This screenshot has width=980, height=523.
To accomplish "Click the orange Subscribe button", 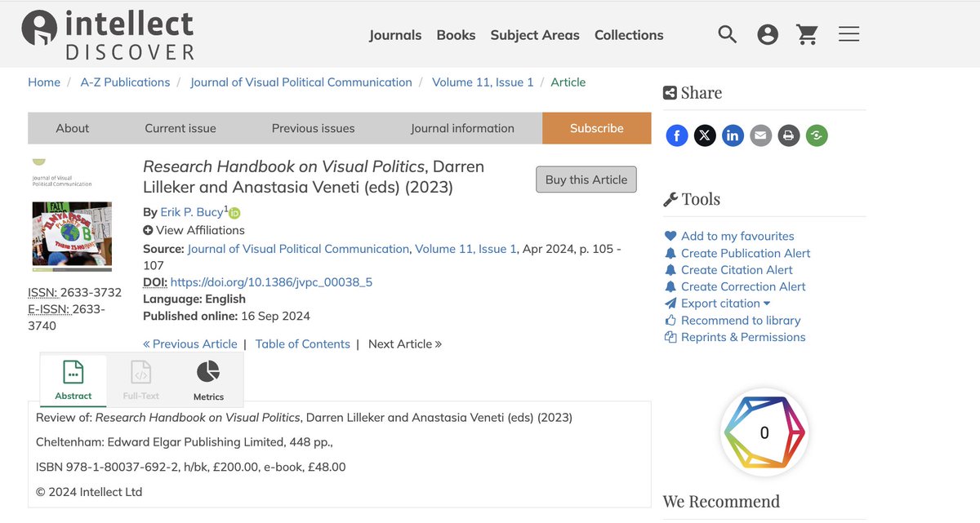I will click(597, 128).
